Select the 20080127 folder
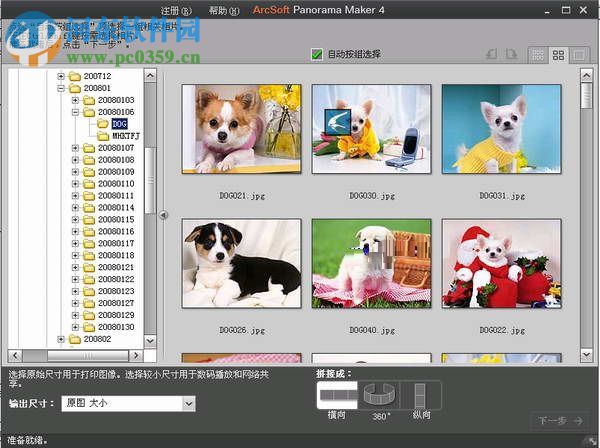This screenshot has width=600, height=448. click(x=116, y=303)
